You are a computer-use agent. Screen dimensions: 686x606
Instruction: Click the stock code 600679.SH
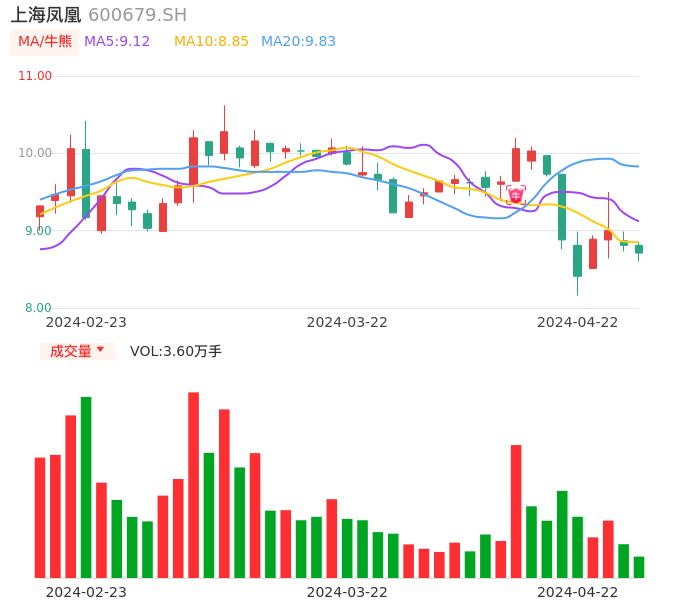137,15
